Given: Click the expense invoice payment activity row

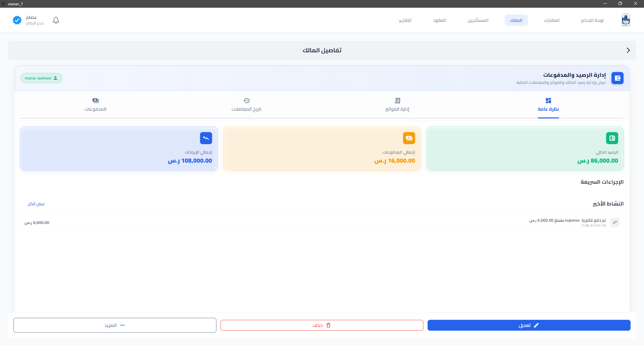Looking at the screenshot, I should point(322,222).
